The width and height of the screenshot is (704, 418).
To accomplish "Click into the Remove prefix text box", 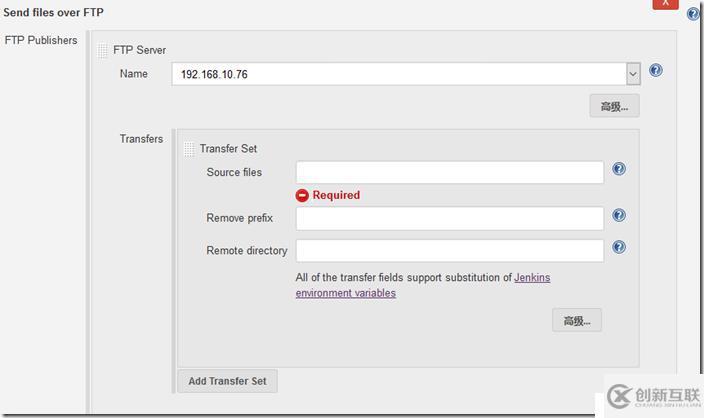I will tap(449, 218).
